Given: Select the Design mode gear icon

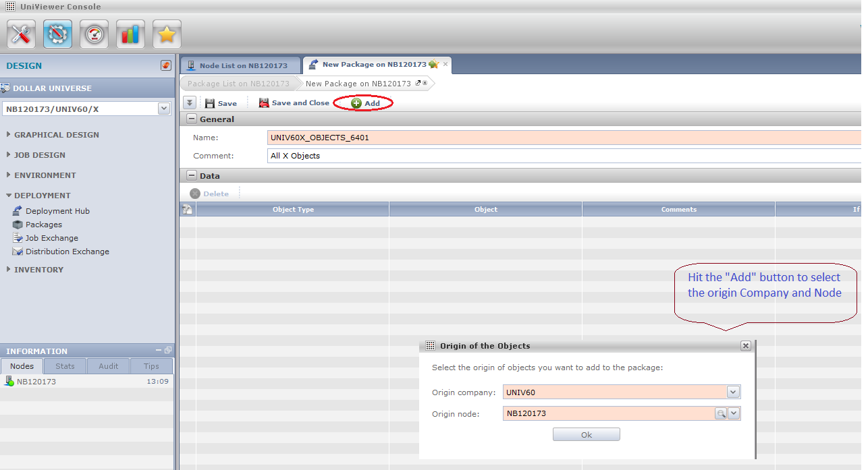Looking at the screenshot, I should (x=58, y=34).
